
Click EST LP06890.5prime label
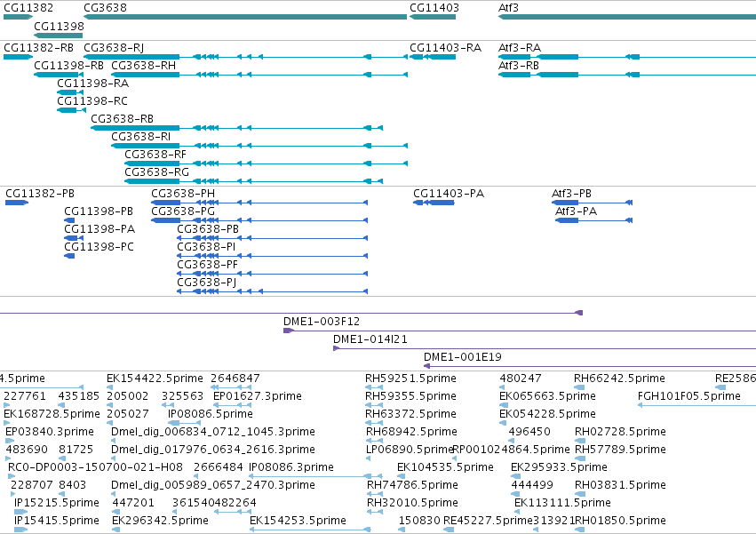(x=410, y=450)
